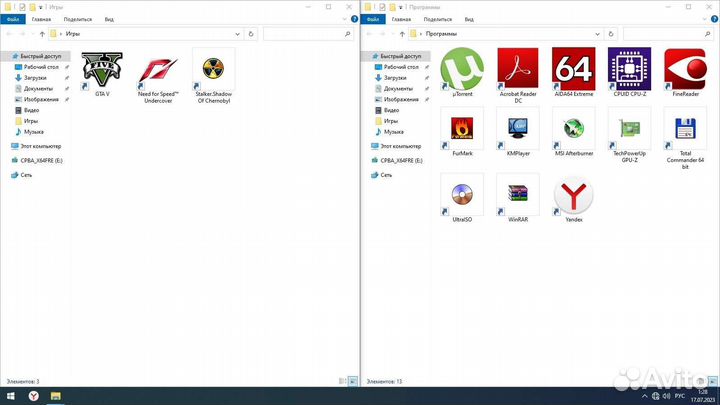Switch Игры window to details view
The height and width of the screenshot is (405, 720).
[x=342, y=381]
